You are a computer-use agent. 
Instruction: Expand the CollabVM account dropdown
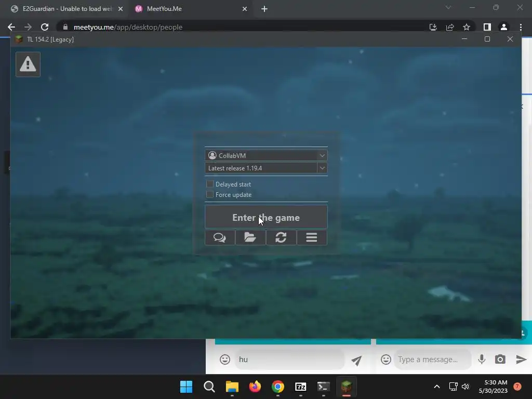click(x=322, y=155)
